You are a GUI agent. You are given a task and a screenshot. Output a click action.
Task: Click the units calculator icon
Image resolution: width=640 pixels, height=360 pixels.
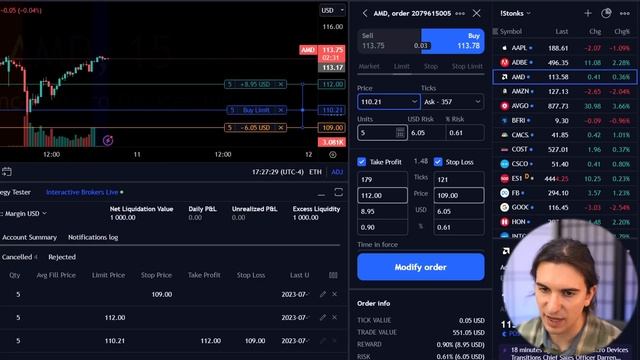coord(400,133)
